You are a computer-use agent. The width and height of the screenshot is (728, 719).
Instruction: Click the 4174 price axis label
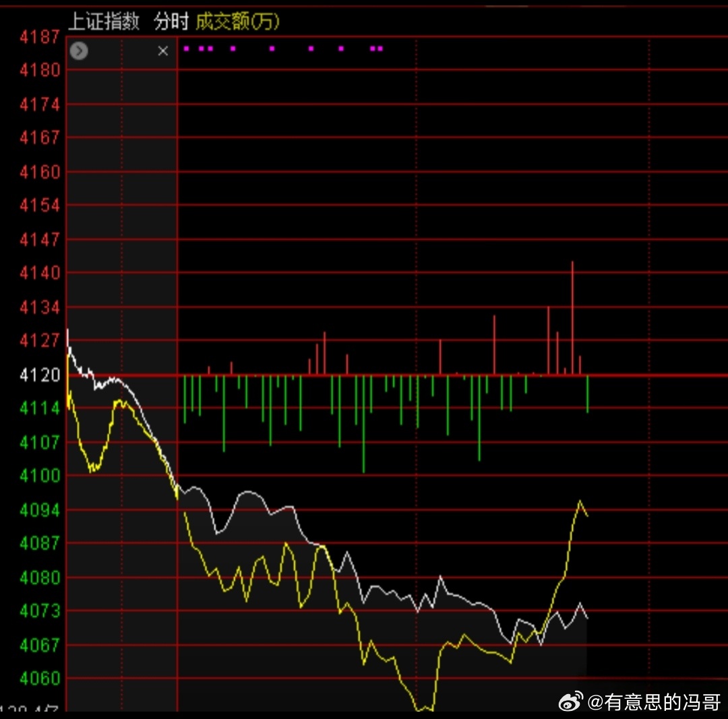coord(40,105)
